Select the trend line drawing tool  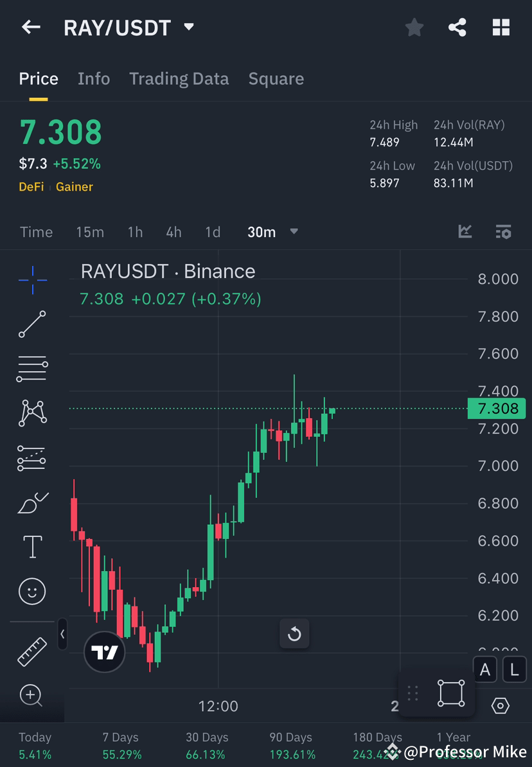pos(32,324)
